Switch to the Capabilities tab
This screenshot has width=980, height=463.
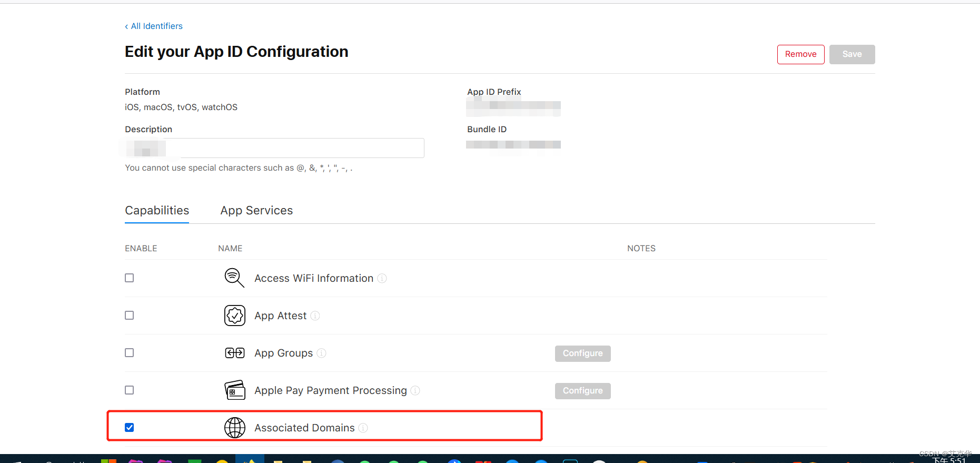click(x=157, y=211)
